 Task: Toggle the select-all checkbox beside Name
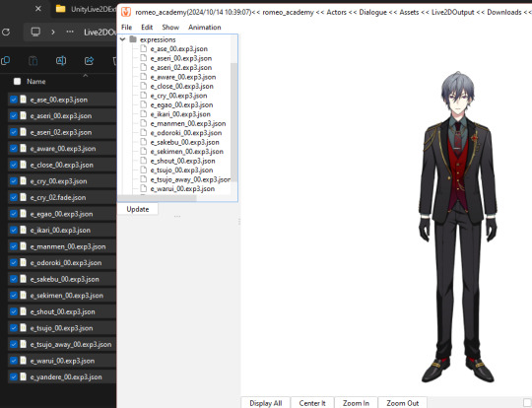pyautogui.click(x=17, y=81)
